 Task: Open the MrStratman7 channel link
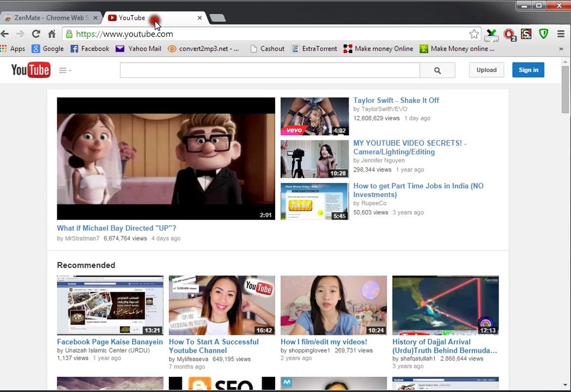click(82, 238)
